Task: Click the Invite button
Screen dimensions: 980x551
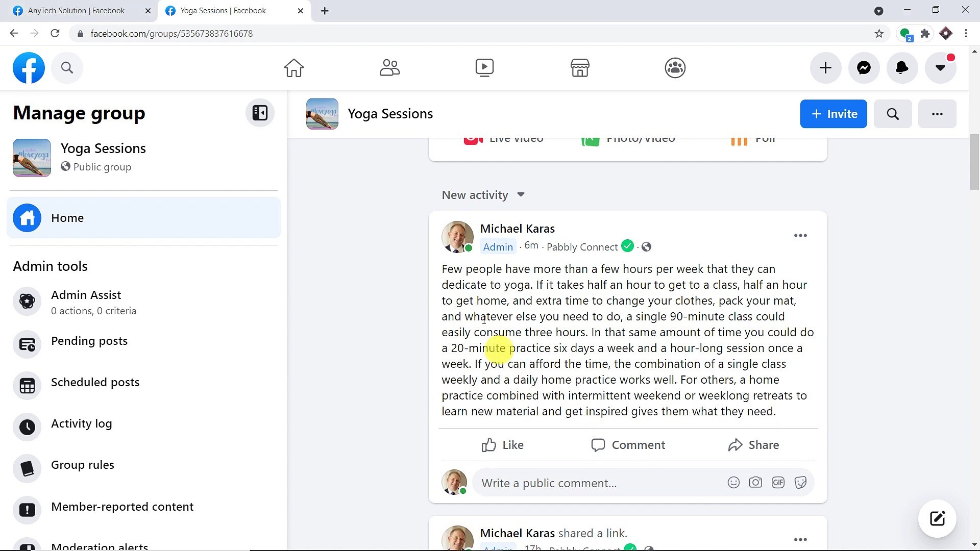Action: tap(834, 114)
